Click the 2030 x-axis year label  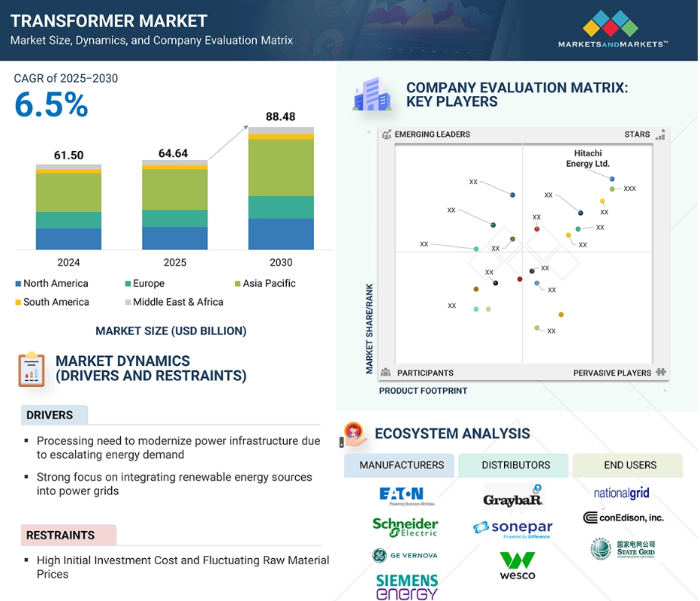click(x=281, y=262)
